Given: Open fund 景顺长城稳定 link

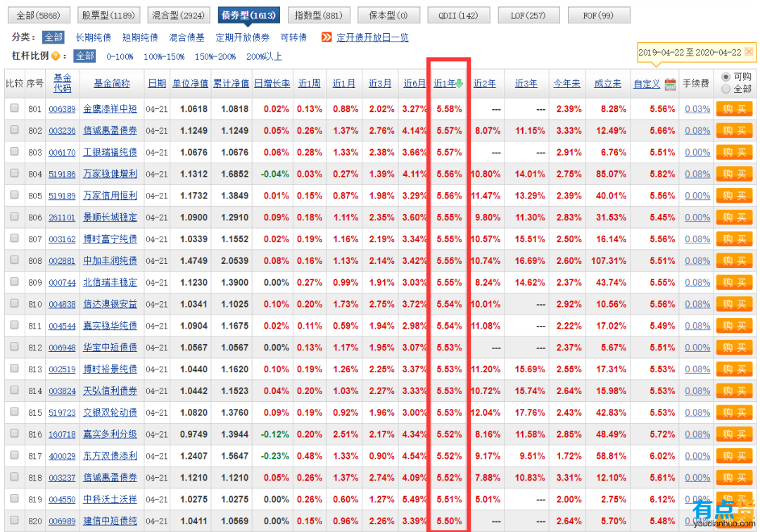Looking at the screenshot, I should tap(110, 217).
